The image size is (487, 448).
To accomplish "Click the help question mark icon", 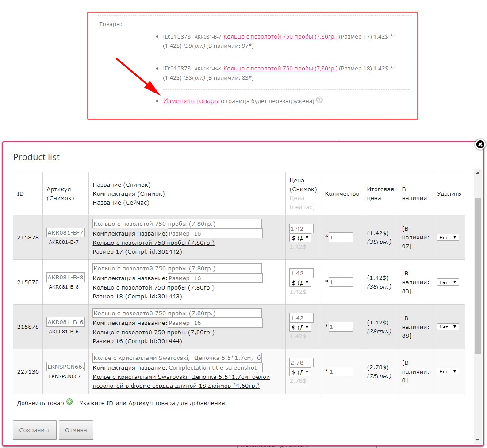I will [x=320, y=100].
